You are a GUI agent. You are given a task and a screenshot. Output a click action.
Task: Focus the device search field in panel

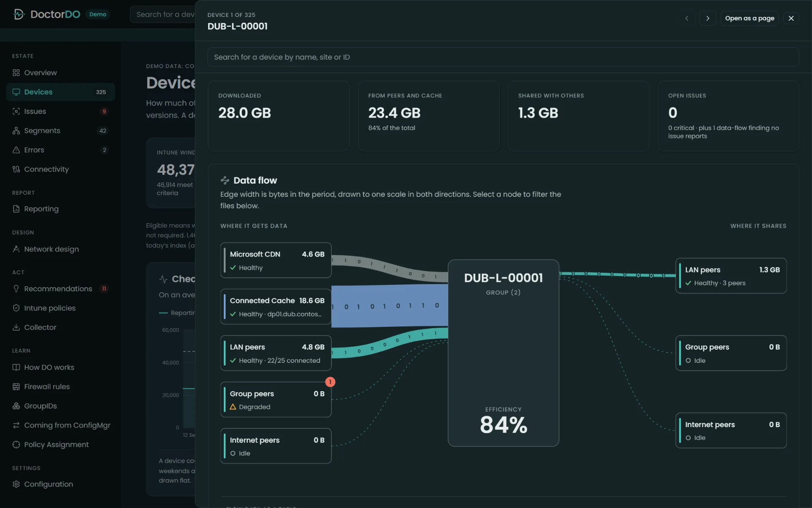[503, 57]
